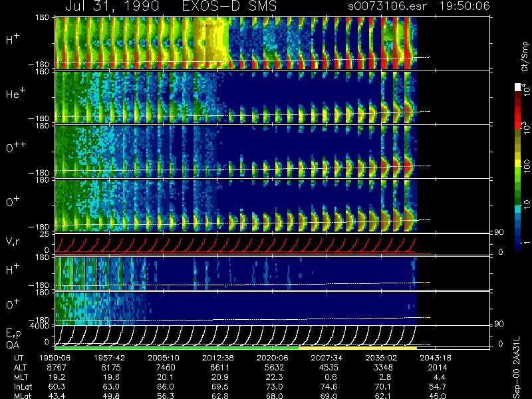Click UT value '2020:06'

[272, 358]
